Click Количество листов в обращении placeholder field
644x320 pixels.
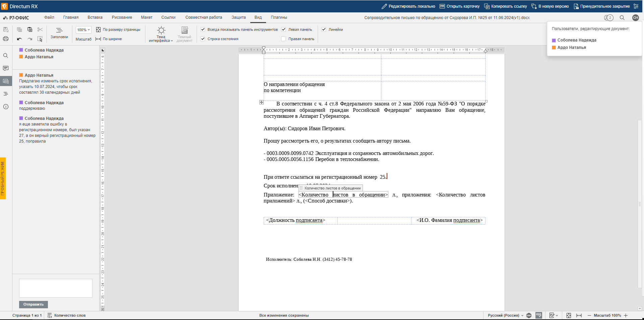343,195
